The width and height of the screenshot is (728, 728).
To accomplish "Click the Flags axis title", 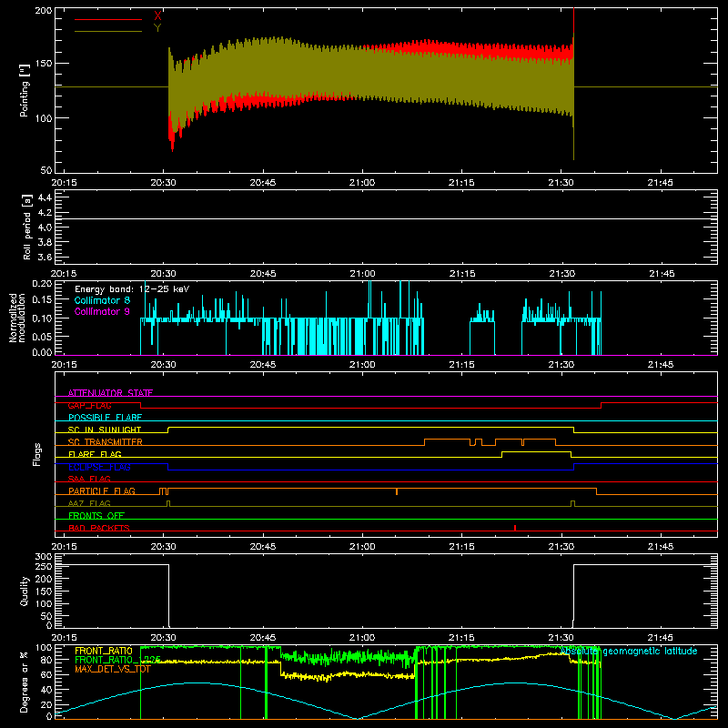I will click(x=36, y=454).
